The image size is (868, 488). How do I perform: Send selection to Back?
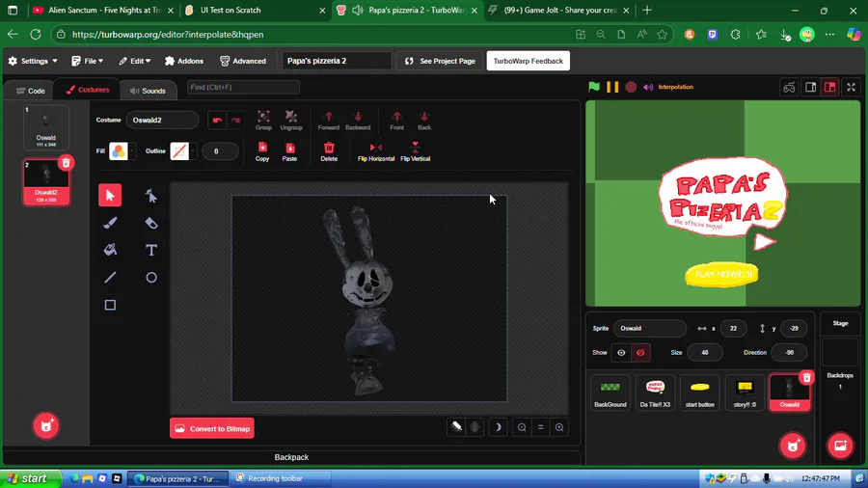coord(424,120)
